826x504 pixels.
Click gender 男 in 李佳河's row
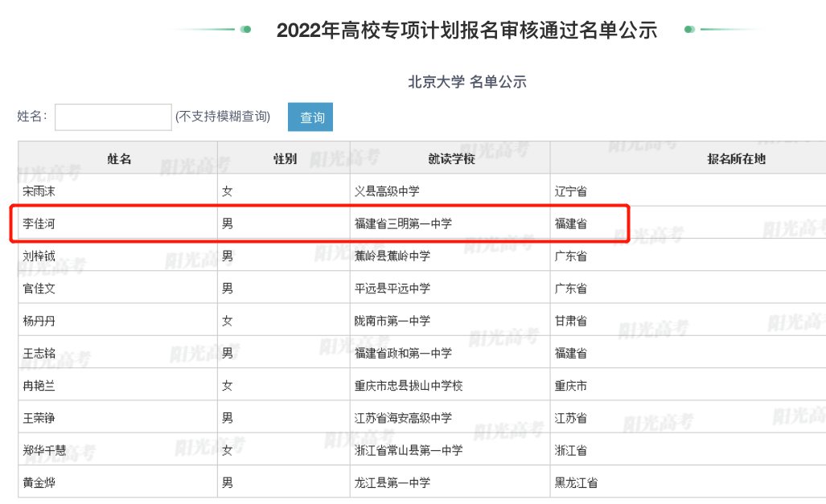coord(227,223)
